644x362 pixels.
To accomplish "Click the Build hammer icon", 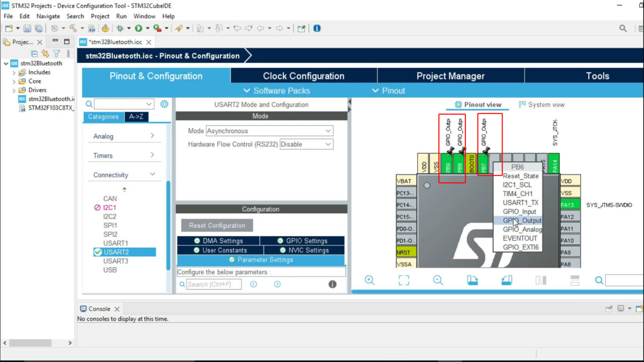I will tap(73, 28).
